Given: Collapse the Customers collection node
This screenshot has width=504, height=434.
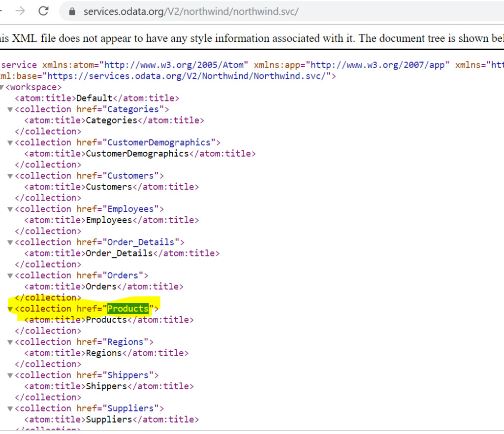Looking at the screenshot, I should [x=10, y=176].
